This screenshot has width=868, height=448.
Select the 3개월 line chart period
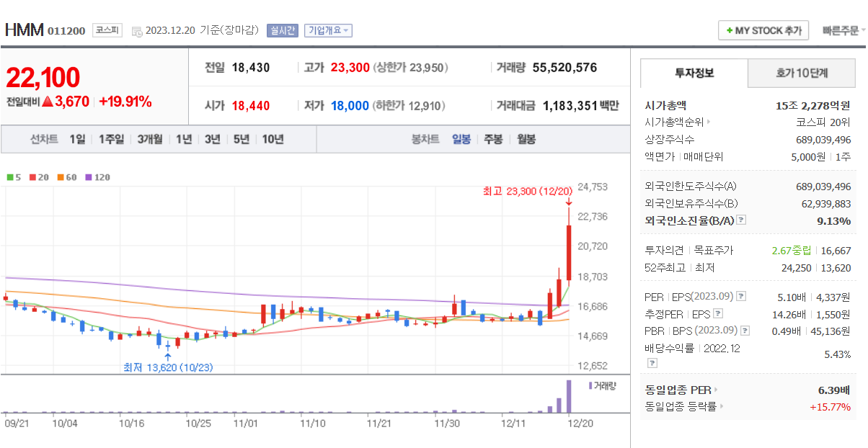(x=150, y=140)
